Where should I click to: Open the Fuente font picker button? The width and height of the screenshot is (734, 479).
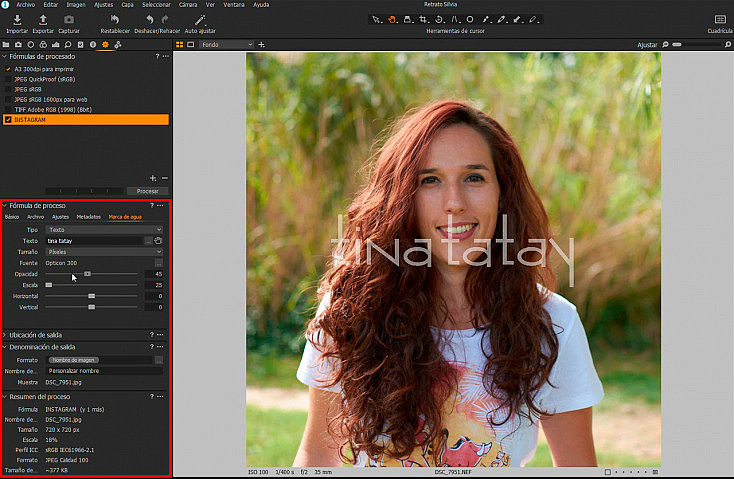159,263
